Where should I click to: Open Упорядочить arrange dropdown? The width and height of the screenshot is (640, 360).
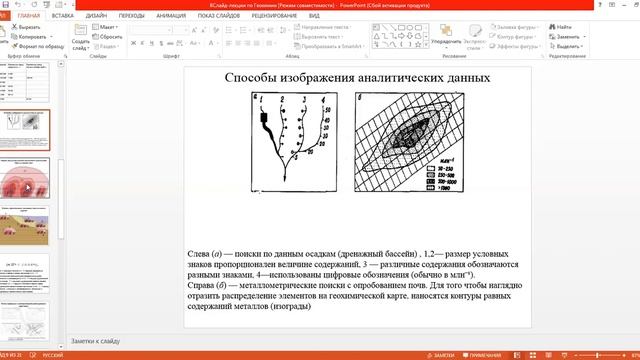click(x=446, y=37)
